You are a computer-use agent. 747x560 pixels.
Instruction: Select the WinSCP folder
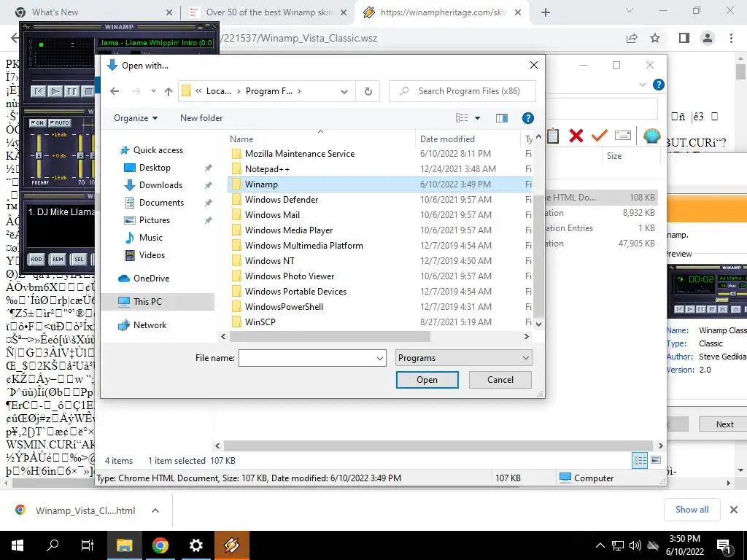tap(379, 322)
